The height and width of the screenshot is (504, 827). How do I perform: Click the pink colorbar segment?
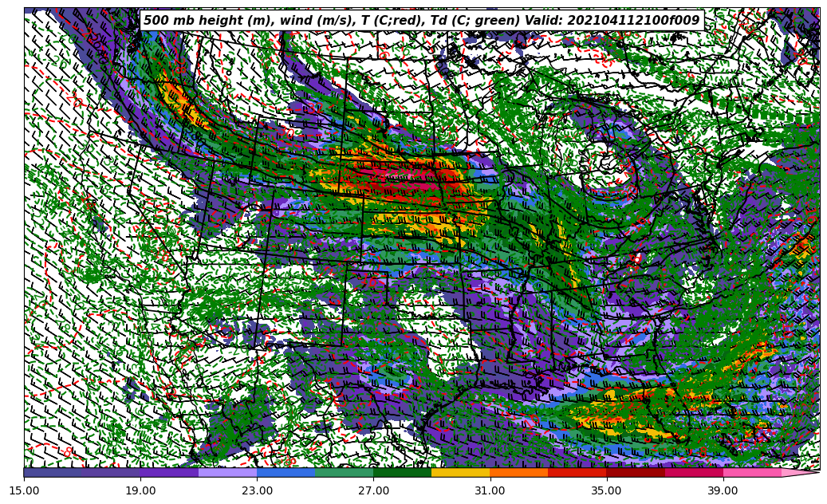tap(751, 472)
